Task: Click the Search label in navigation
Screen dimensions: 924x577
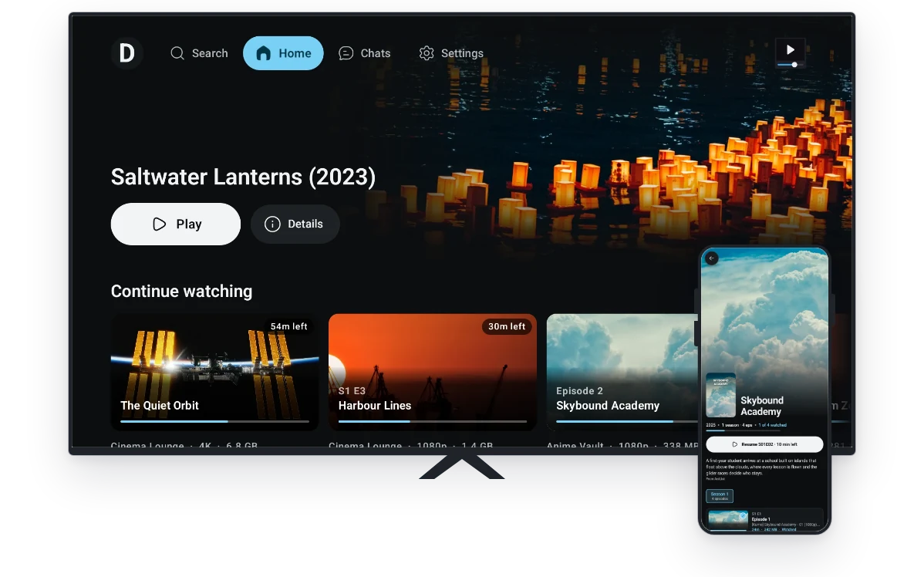Action: [x=210, y=53]
